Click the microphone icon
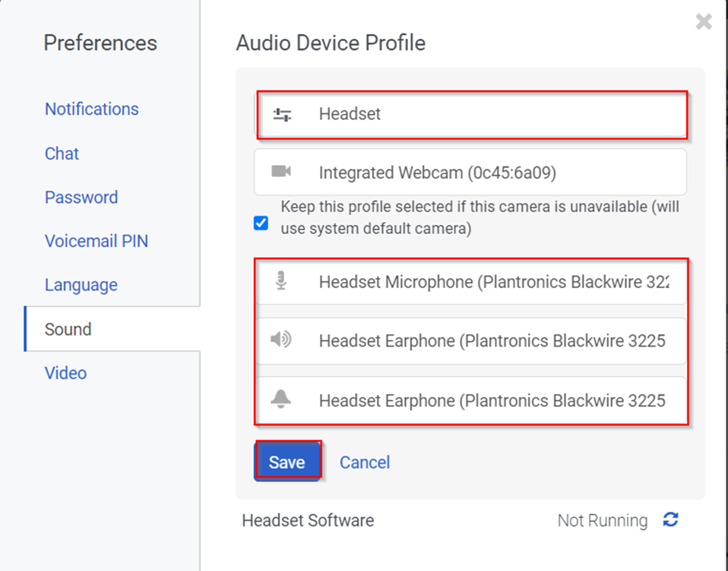The height and width of the screenshot is (571, 728). 281,282
